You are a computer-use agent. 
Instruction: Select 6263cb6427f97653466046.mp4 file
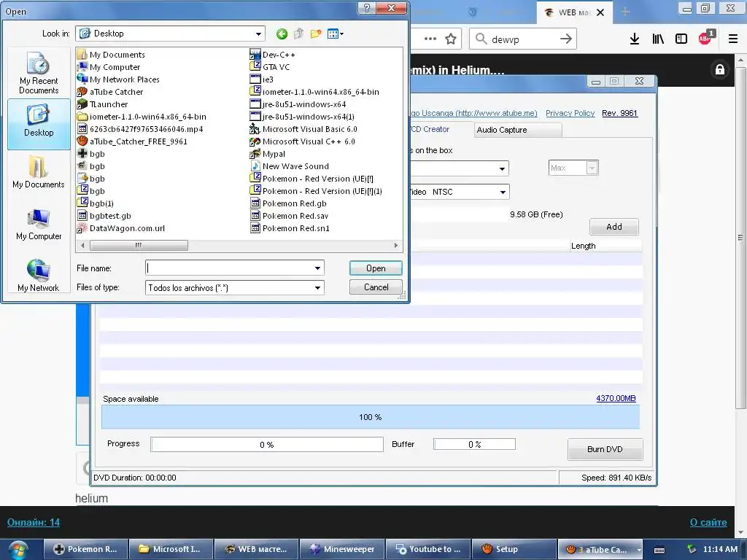click(x=141, y=129)
